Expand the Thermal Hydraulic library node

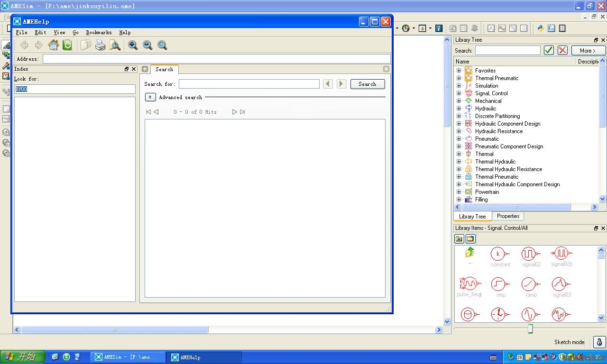click(x=459, y=162)
